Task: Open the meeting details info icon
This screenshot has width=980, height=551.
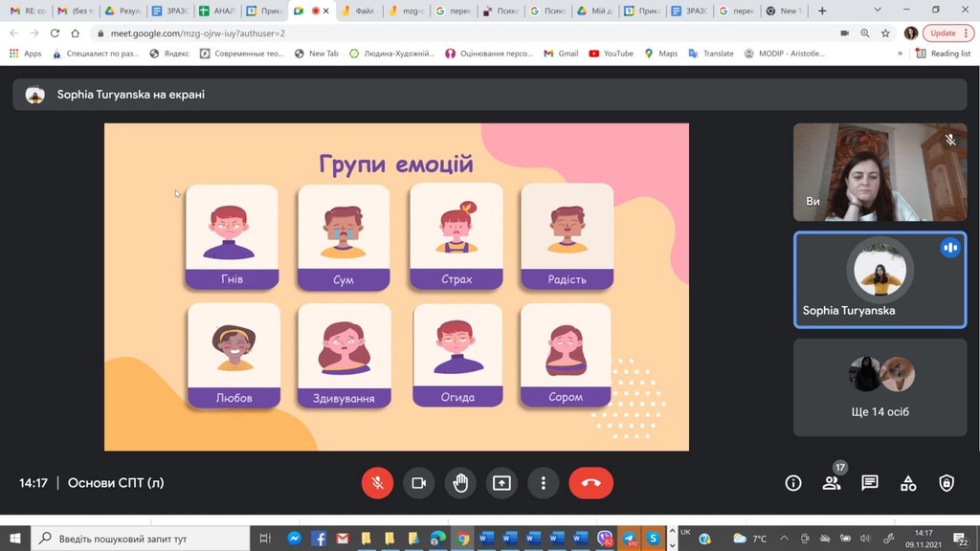Action: point(792,483)
